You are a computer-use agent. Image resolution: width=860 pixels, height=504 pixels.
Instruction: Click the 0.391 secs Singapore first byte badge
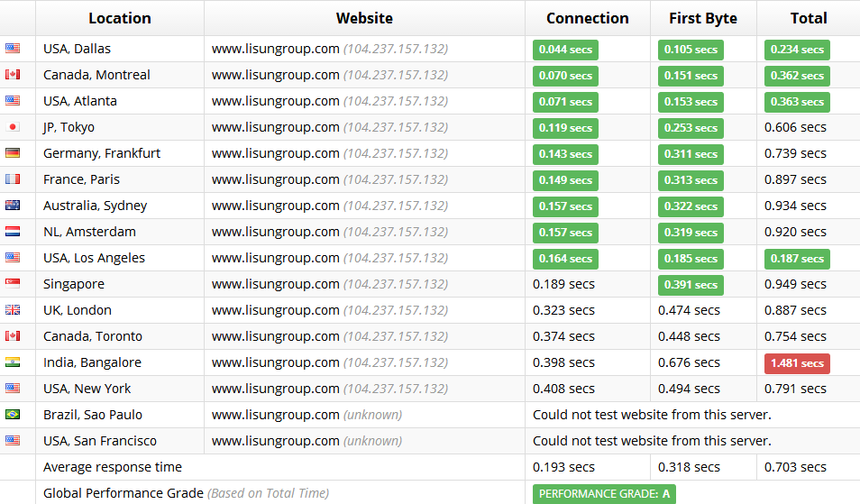pos(691,285)
